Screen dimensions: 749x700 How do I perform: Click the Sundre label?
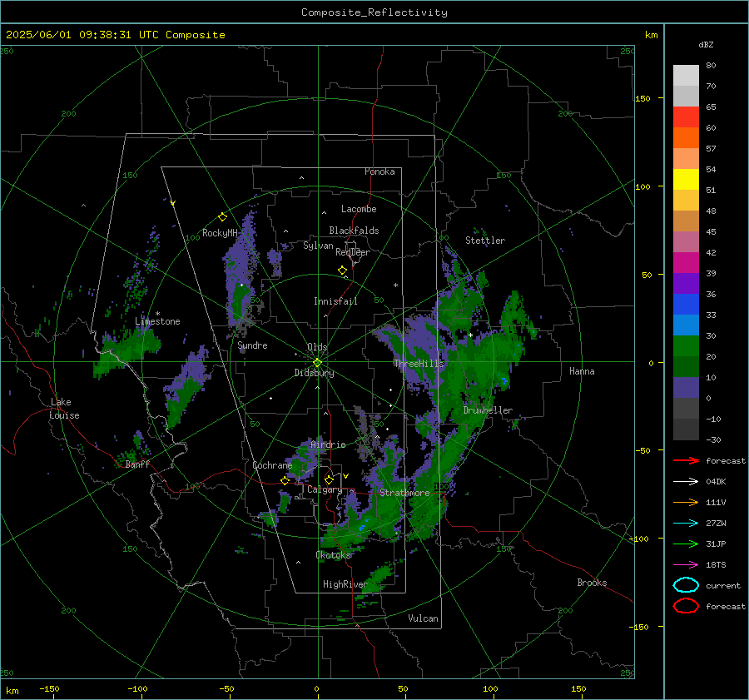(x=252, y=345)
